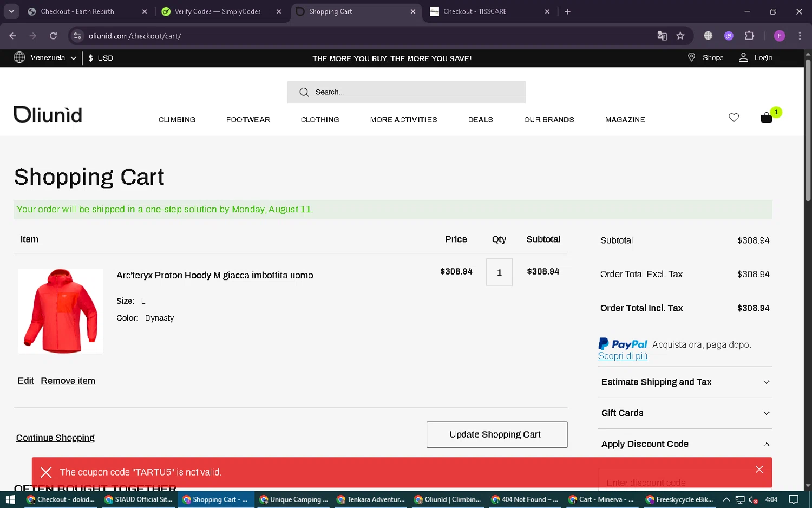Click the translate page icon
Image resolution: width=812 pixels, height=508 pixels.
pyautogui.click(x=662, y=36)
